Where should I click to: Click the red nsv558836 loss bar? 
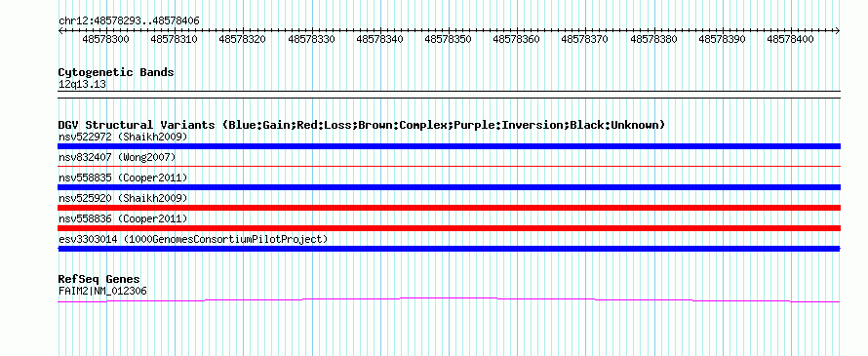pyautogui.click(x=449, y=228)
